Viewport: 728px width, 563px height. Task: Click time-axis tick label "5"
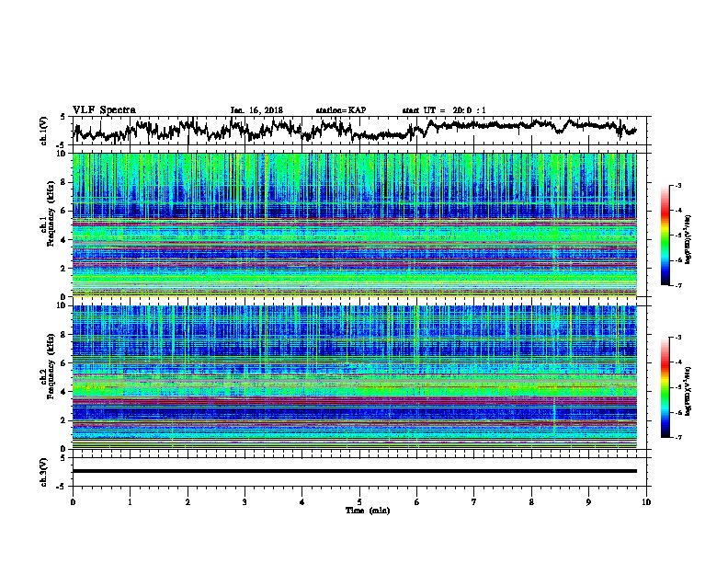coord(359,501)
